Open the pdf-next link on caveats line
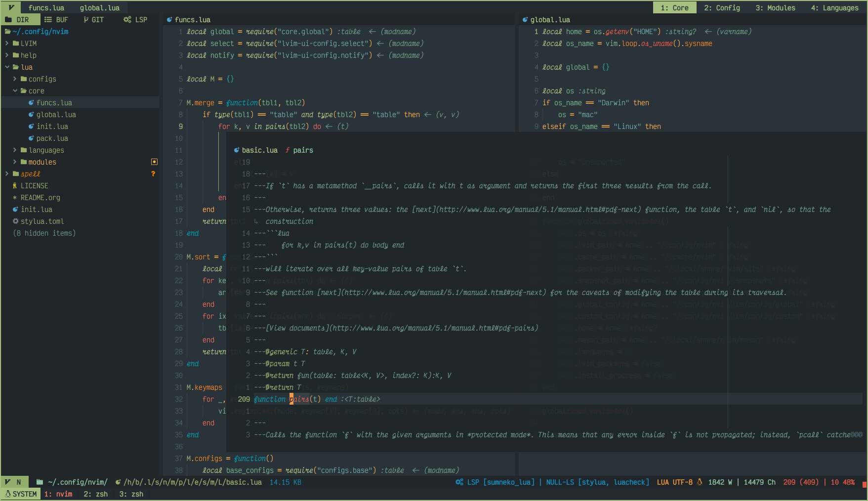Screen dimensions: 868x501 [432, 292]
